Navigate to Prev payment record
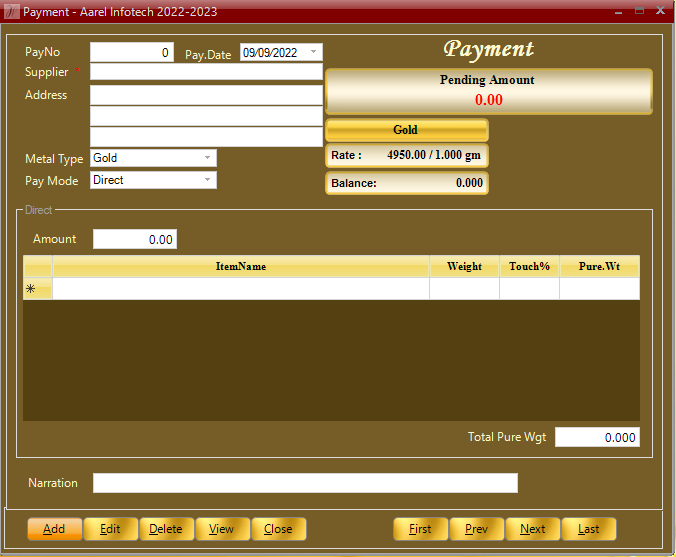This screenshot has width=676, height=557. (476, 529)
